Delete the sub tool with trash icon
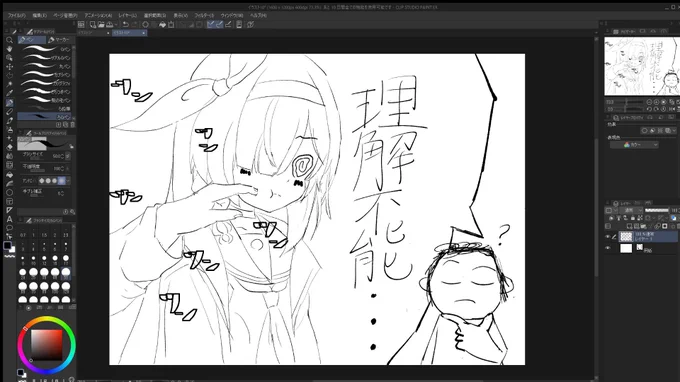 72,125
